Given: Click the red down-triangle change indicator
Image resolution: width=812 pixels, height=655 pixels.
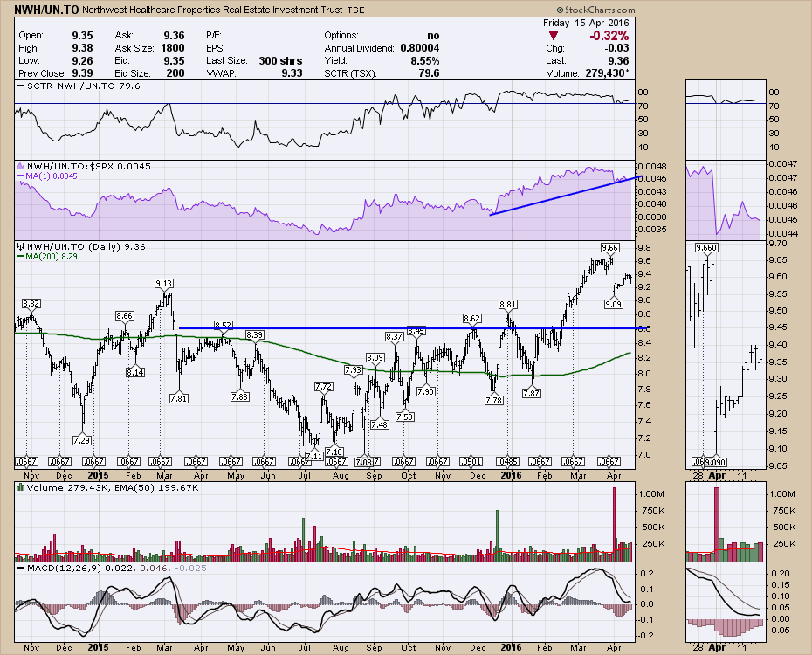Looking at the screenshot, I should tap(554, 36).
